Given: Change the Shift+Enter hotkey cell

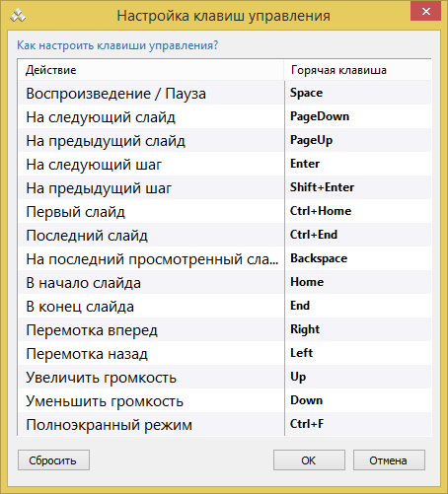Looking at the screenshot, I should 358,187.
